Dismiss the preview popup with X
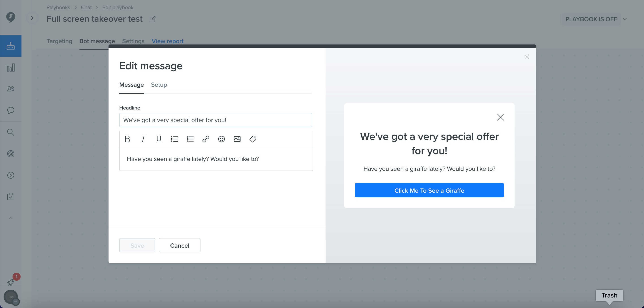Screen dimensions: 644x308 click(x=500, y=117)
